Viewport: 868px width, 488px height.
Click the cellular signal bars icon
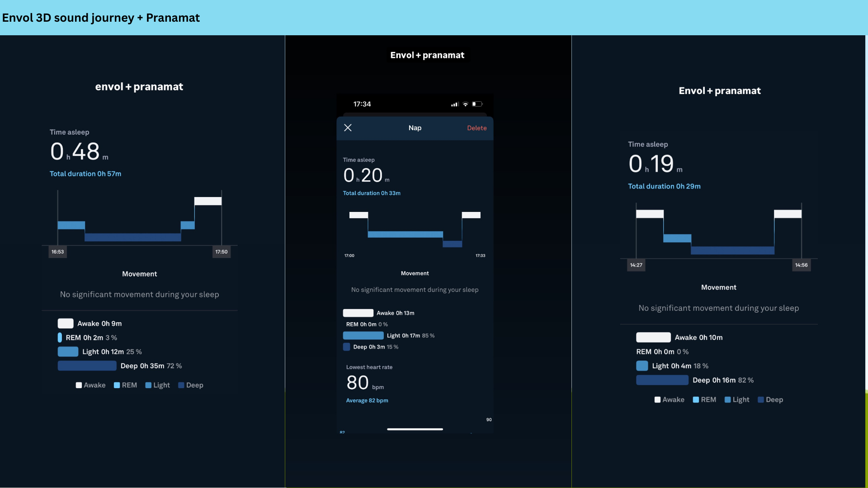[454, 104]
